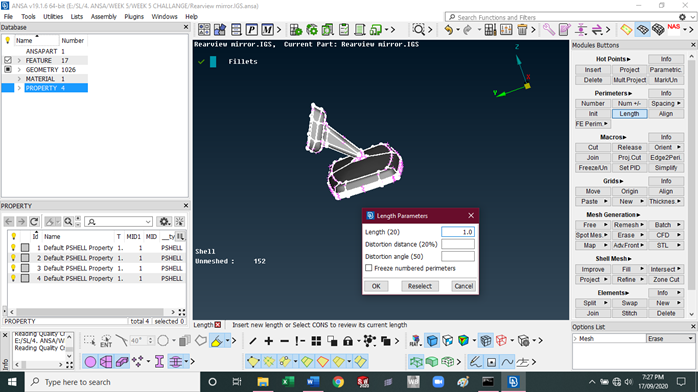698x392 pixels.
Task: Toggle visibility bulb for property id 1
Action: [13, 247]
